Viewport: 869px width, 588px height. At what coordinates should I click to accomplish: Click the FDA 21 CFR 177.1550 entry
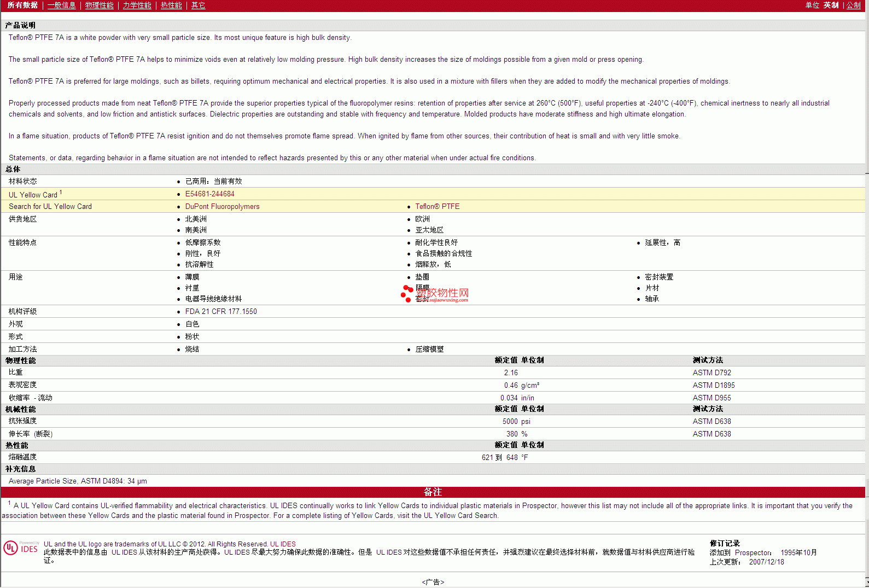pos(221,311)
